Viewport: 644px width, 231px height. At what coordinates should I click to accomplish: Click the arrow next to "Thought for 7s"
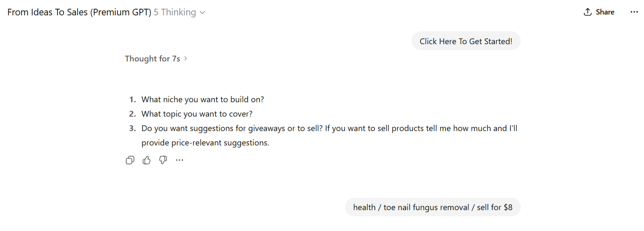coord(186,58)
